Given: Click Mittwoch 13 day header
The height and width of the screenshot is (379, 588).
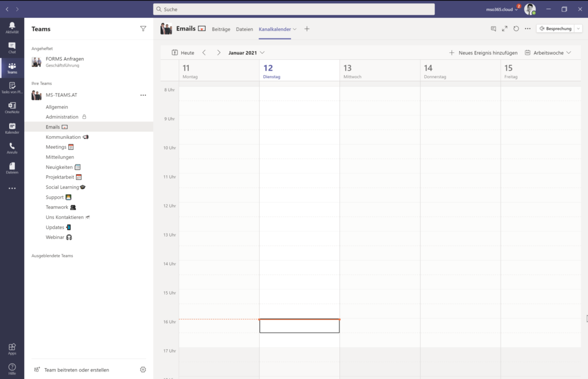Looking at the screenshot, I should tap(380, 71).
